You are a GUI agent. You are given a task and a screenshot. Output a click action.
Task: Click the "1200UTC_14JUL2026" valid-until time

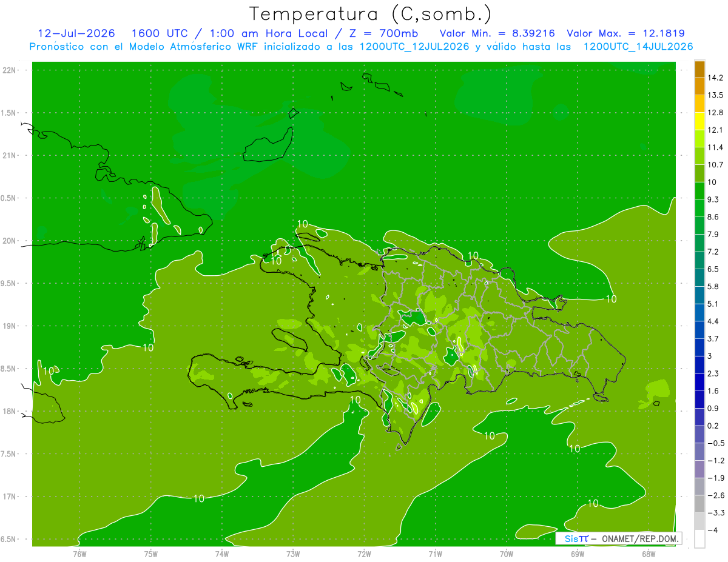point(638,47)
